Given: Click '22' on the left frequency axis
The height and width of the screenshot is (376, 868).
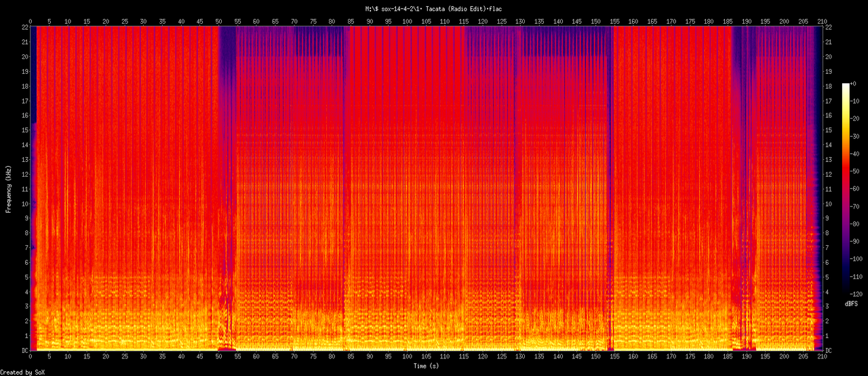Looking at the screenshot, I should pyautogui.click(x=24, y=27).
